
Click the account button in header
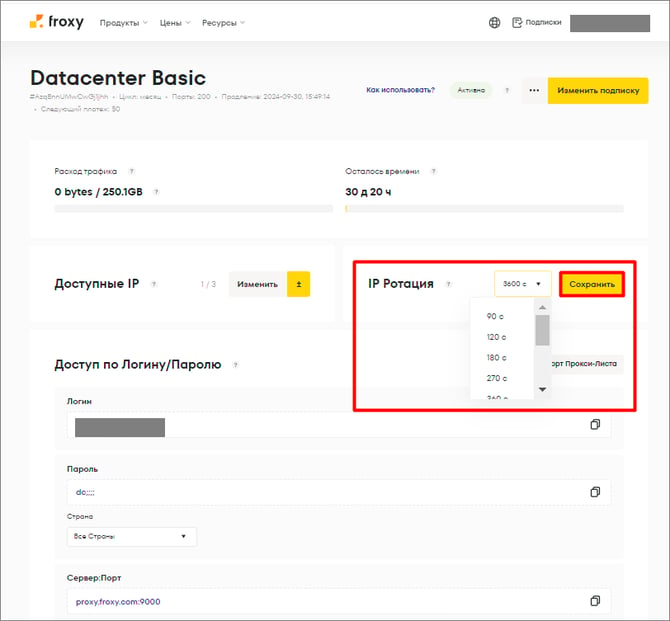pyautogui.click(x=610, y=23)
